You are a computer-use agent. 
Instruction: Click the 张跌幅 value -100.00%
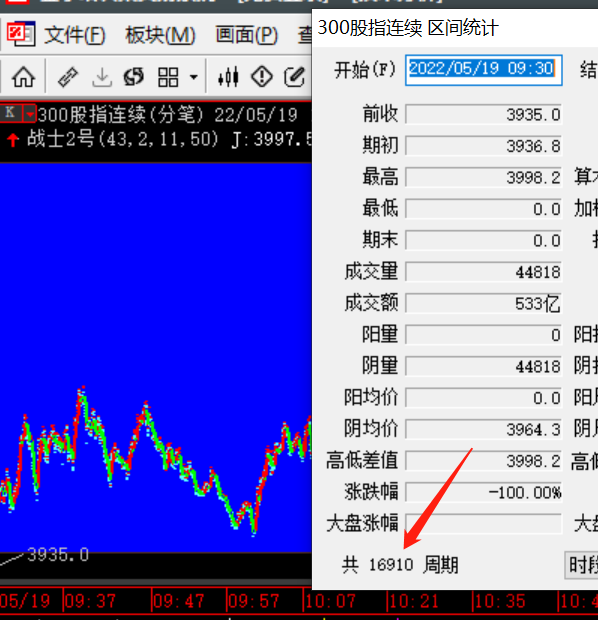point(484,493)
